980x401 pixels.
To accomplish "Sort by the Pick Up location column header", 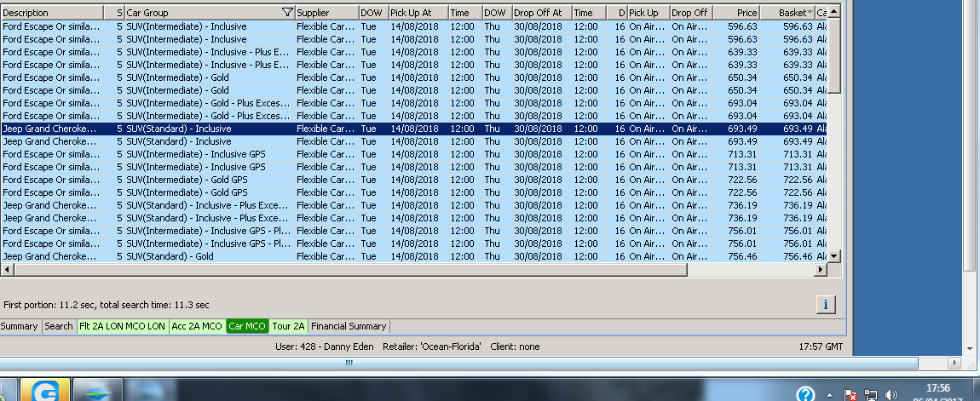I will tap(649, 13).
